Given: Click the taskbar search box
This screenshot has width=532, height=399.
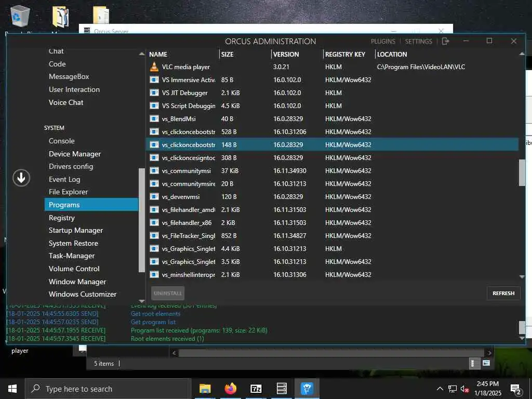Looking at the screenshot, I should click(108, 389).
